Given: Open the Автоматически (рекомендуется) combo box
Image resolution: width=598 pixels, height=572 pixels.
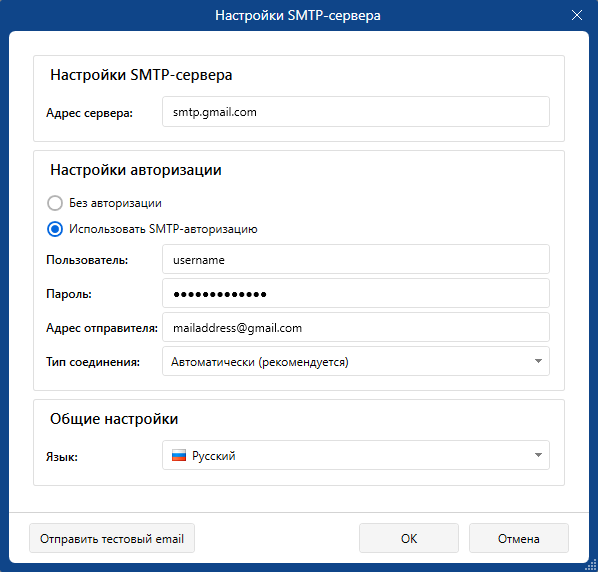Looking at the screenshot, I should (x=356, y=361).
